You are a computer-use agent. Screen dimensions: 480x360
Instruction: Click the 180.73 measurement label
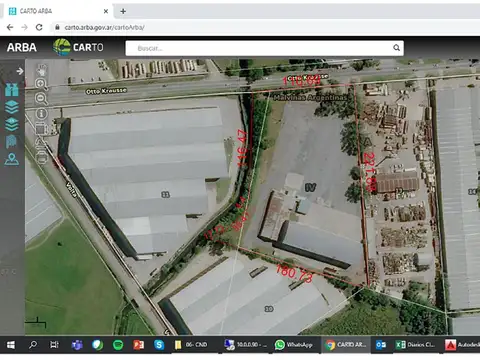point(294,273)
